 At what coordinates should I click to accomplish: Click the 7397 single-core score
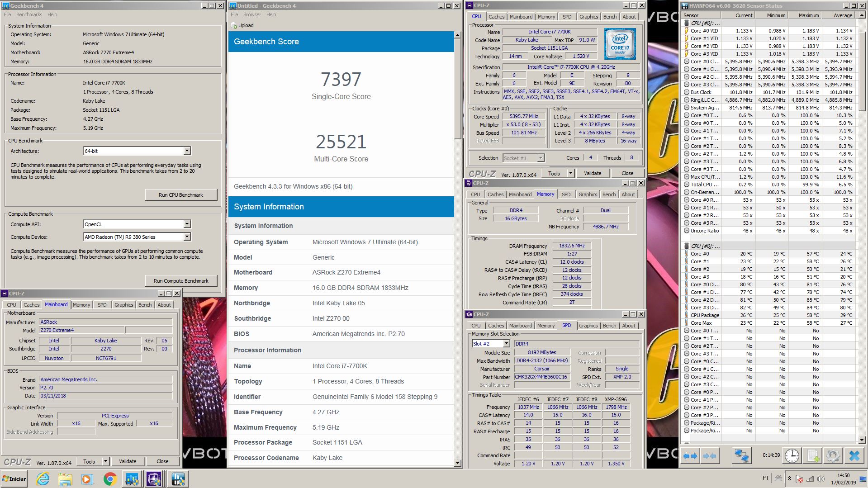coord(341,80)
